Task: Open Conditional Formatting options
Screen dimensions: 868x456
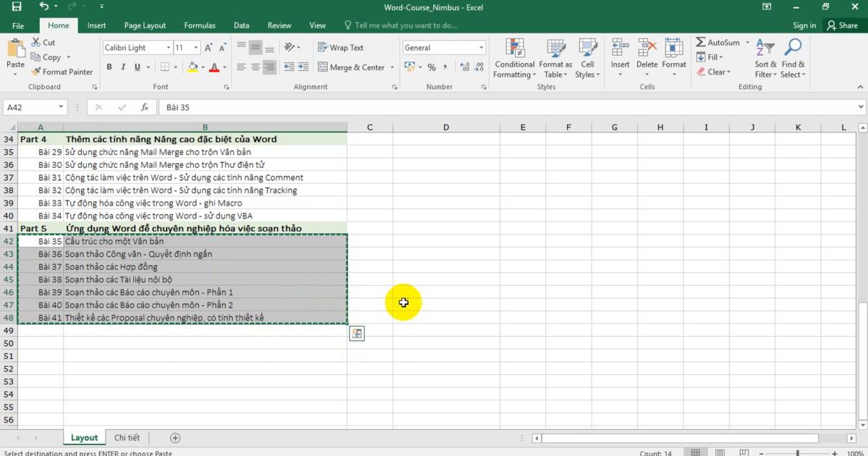Action: click(514, 58)
